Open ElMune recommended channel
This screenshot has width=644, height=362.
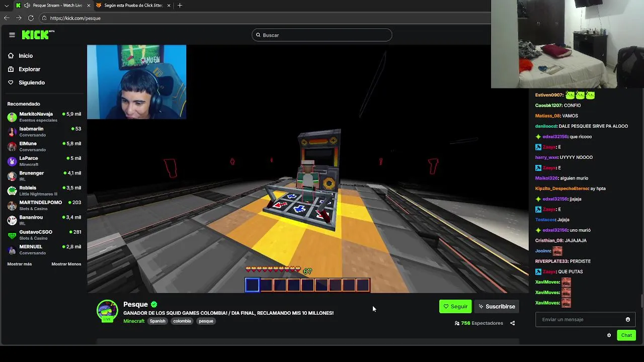click(44, 146)
